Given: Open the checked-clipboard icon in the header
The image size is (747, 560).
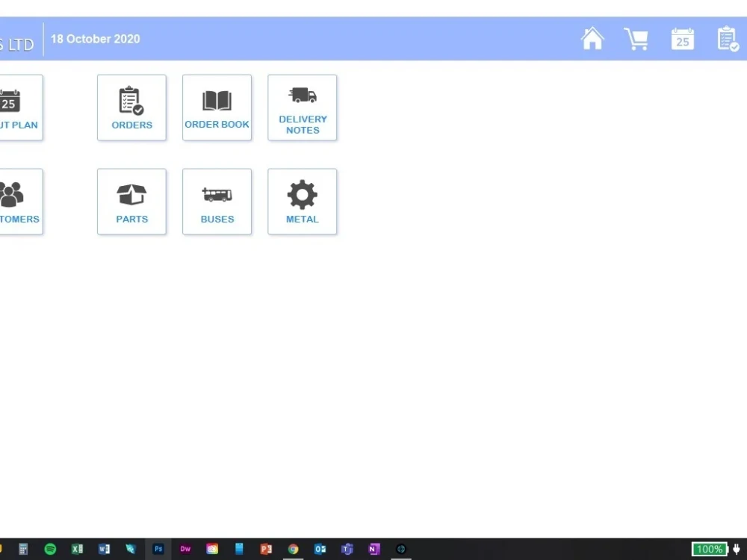Looking at the screenshot, I should click(x=728, y=38).
